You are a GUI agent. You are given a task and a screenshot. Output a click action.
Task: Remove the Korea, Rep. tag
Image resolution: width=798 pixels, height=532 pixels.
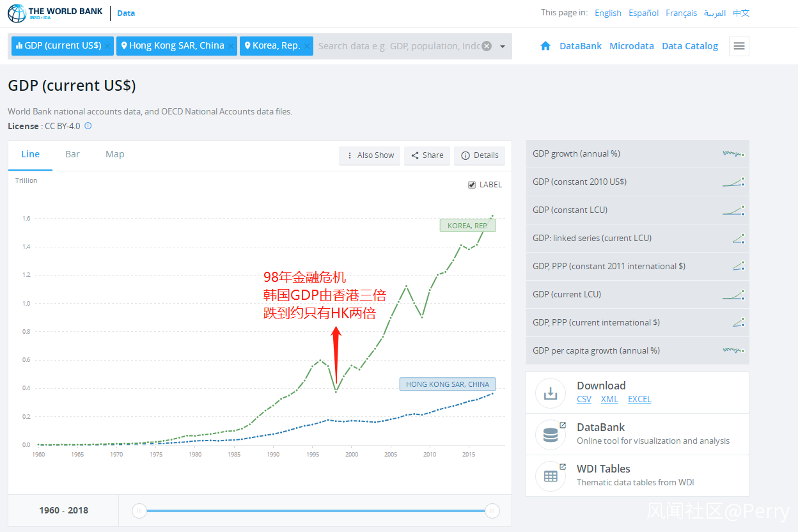(x=307, y=46)
